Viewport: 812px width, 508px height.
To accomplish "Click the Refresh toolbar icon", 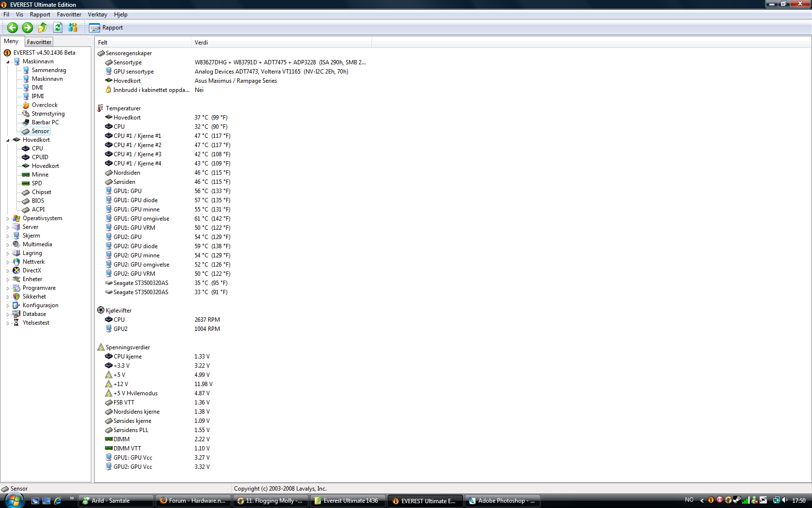I will click(58, 28).
